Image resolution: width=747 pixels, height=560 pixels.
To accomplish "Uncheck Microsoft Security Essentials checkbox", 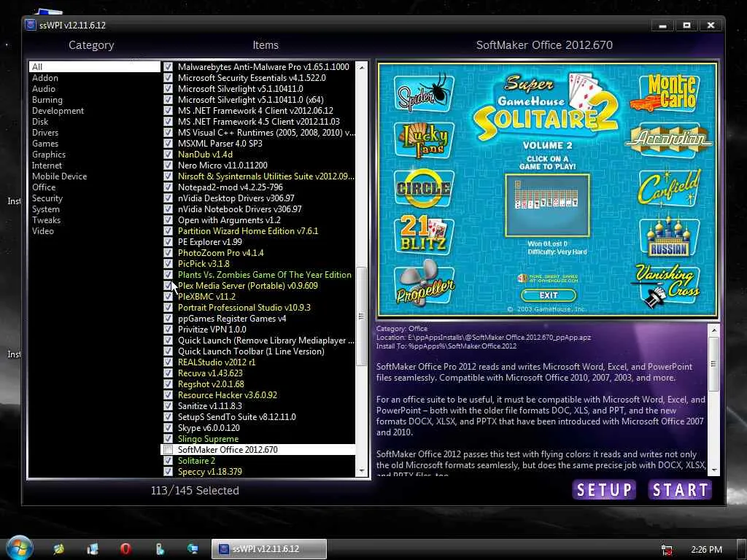I will pyautogui.click(x=168, y=77).
